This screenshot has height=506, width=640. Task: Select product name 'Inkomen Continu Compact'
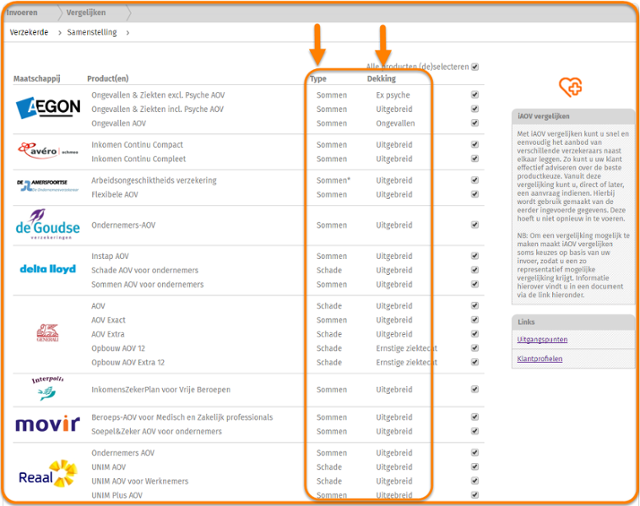pyautogui.click(x=137, y=145)
